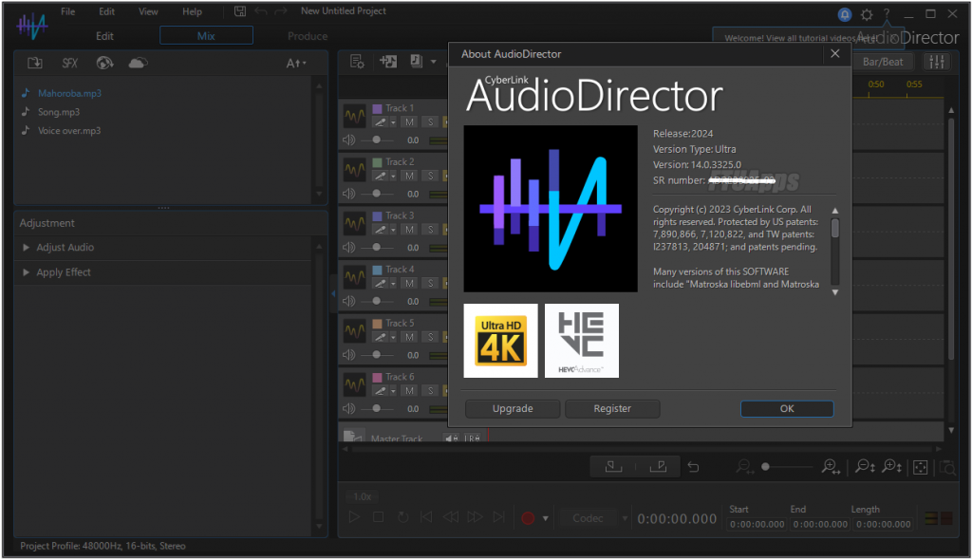Open the View menu

point(148,11)
